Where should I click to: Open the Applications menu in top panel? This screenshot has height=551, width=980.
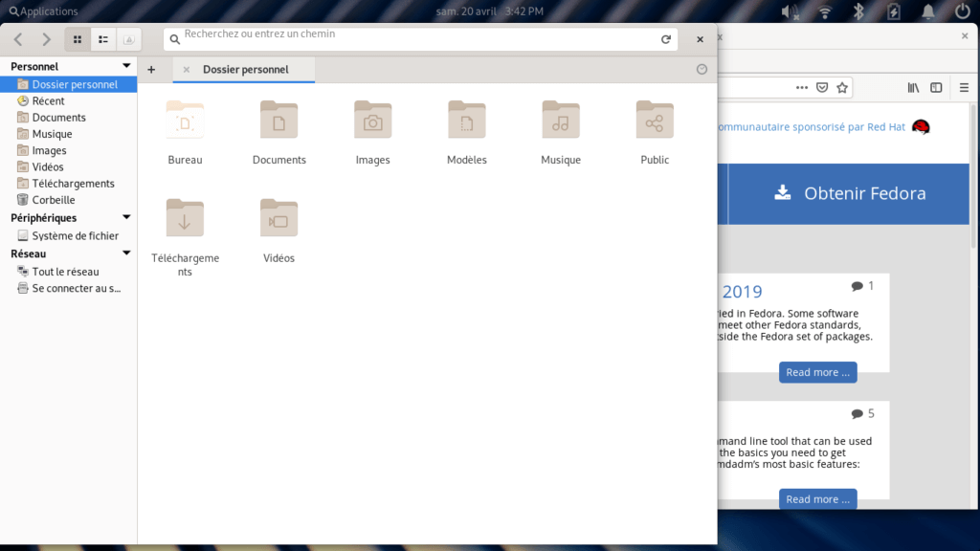pyautogui.click(x=43, y=11)
